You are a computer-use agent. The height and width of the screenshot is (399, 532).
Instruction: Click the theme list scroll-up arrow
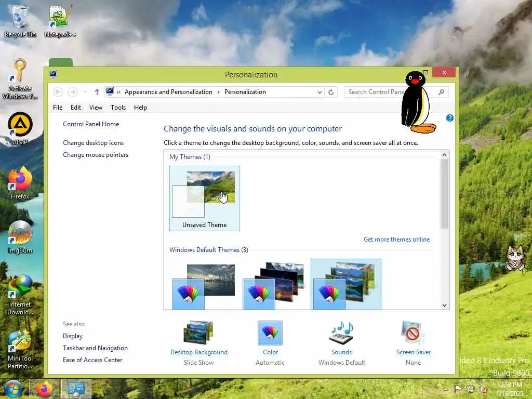(x=445, y=155)
